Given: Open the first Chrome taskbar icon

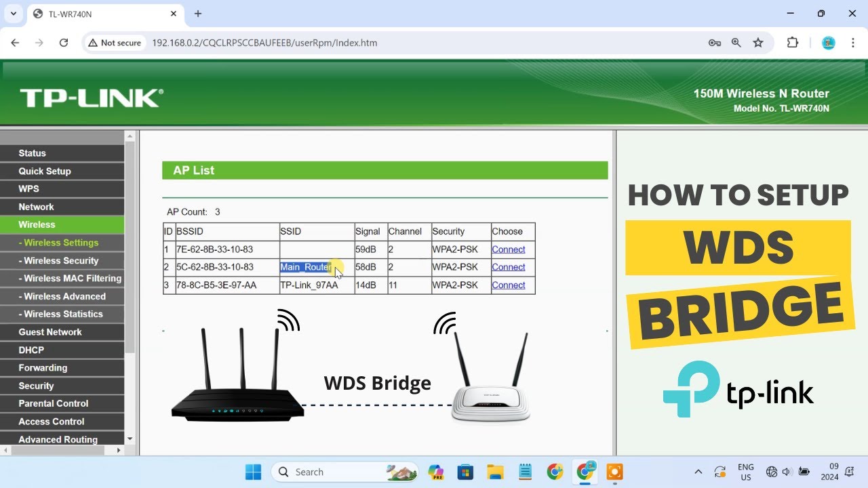Looking at the screenshot, I should (x=555, y=472).
